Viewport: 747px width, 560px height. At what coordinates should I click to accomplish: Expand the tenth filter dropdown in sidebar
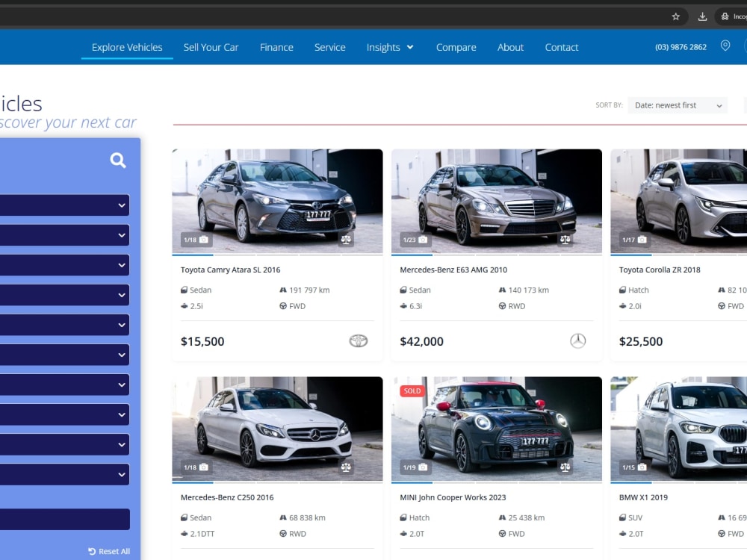point(64,474)
